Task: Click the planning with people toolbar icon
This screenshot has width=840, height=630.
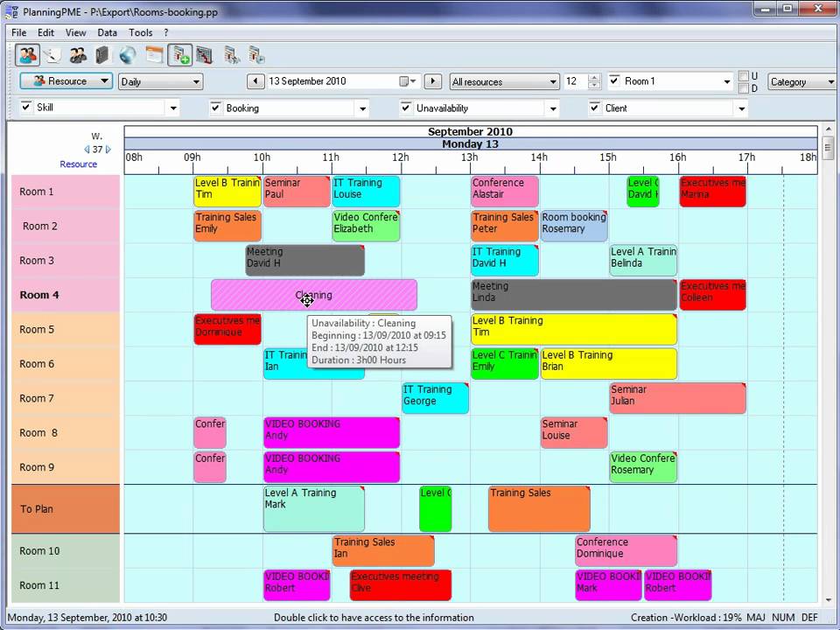Action: pyautogui.click(x=232, y=55)
